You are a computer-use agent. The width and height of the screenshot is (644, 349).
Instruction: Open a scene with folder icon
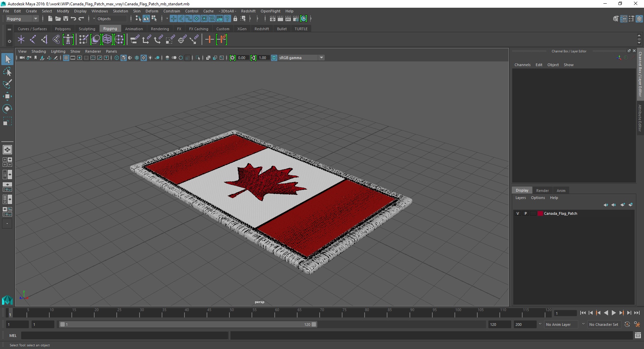(x=58, y=19)
